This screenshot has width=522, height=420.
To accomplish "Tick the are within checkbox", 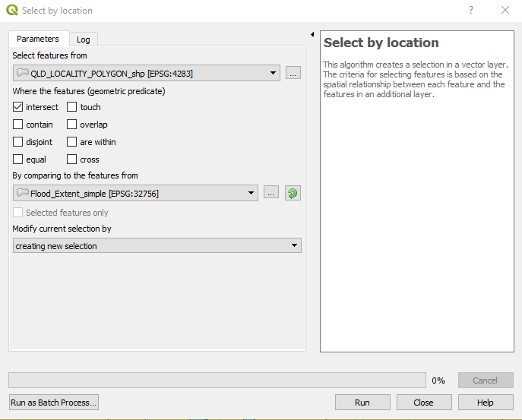I will point(72,142).
